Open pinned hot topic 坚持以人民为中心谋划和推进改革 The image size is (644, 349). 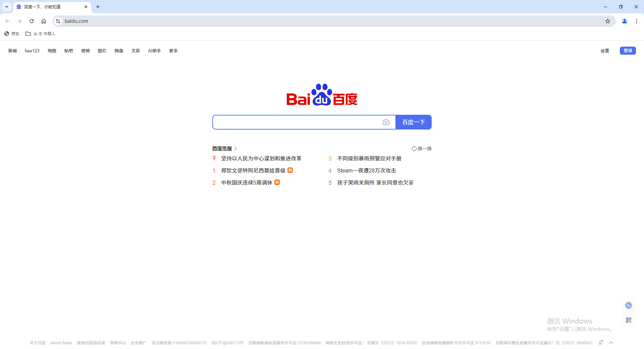(261, 158)
